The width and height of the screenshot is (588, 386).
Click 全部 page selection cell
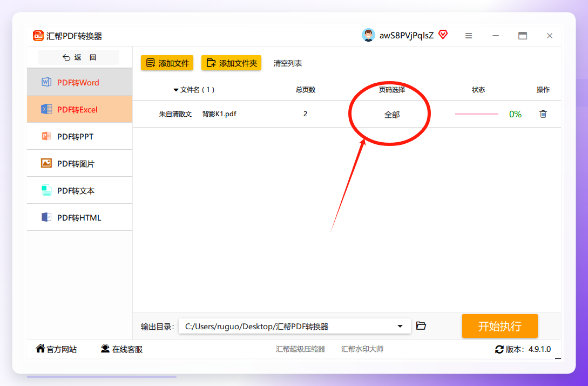point(392,115)
